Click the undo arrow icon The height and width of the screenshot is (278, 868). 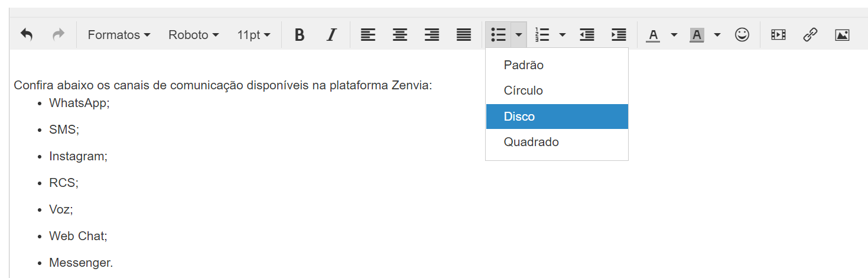tap(27, 35)
